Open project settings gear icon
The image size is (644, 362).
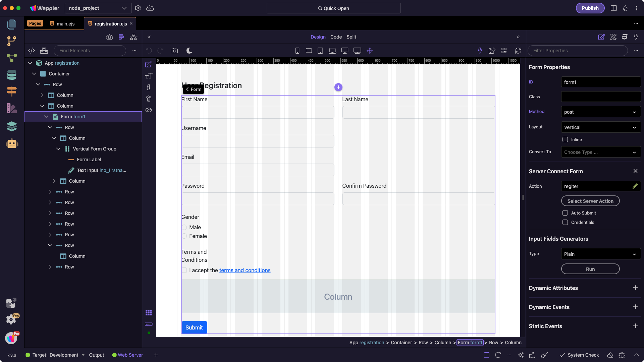coord(138,8)
